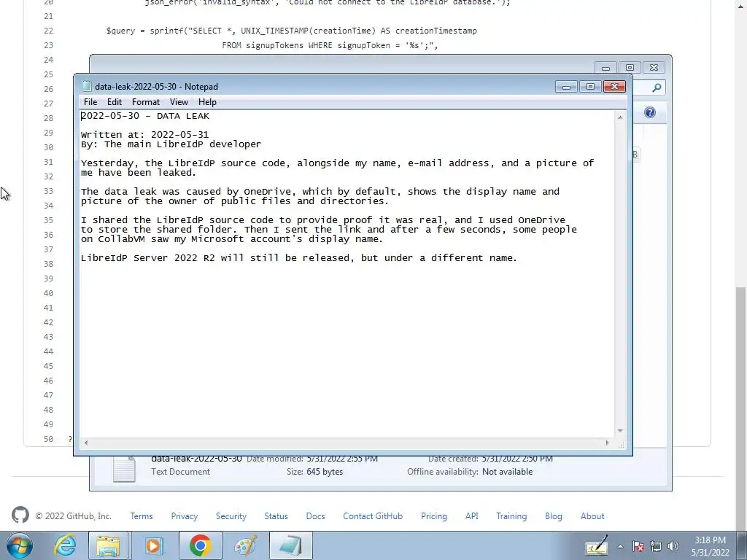This screenshot has height=560, width=747.
Task: Click line number 22 in code view
Action: 48,31
